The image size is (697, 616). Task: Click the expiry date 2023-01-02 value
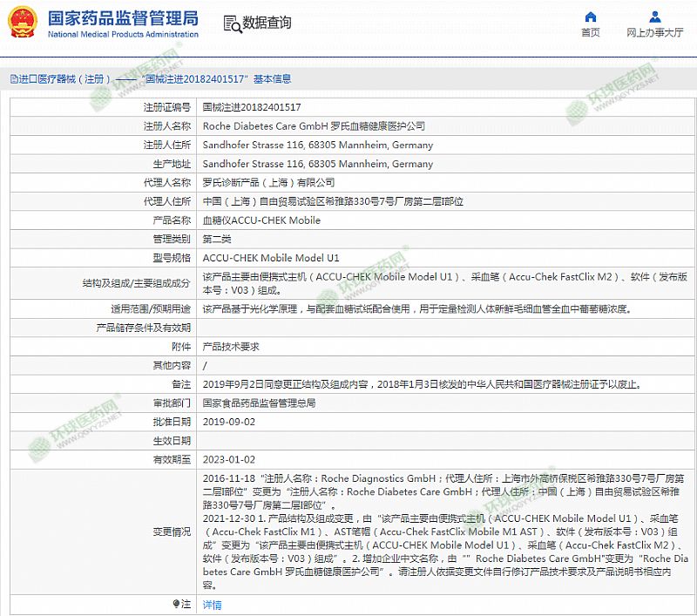tap(228, 459)
